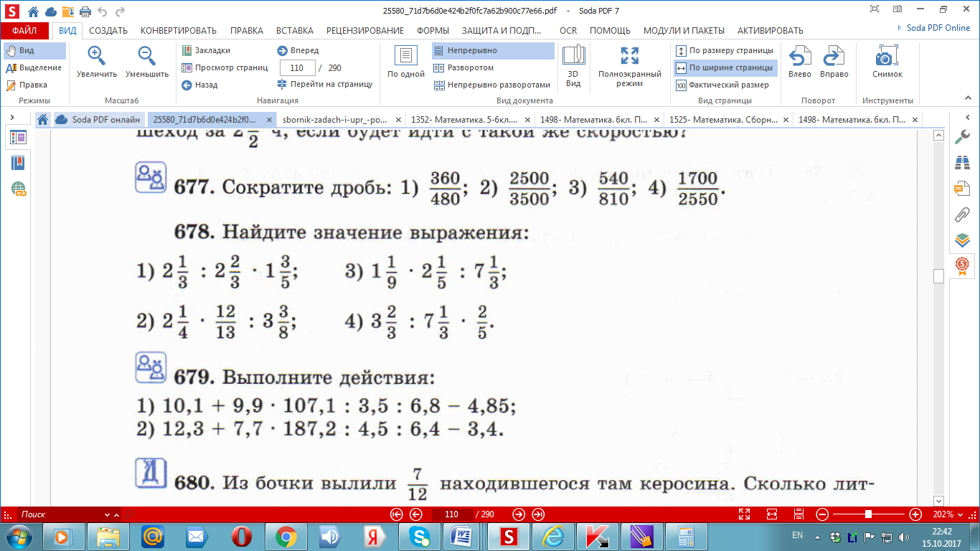The image size is (980, 551).
Task: Enable Непрерывно view mode
Action: coord(493,51)
